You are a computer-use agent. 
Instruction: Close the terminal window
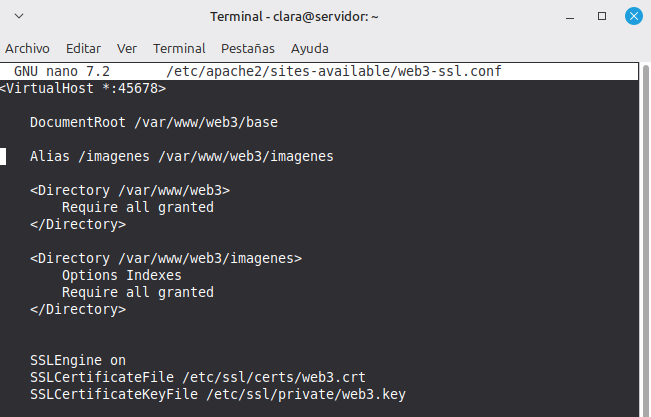coord(633,17)
